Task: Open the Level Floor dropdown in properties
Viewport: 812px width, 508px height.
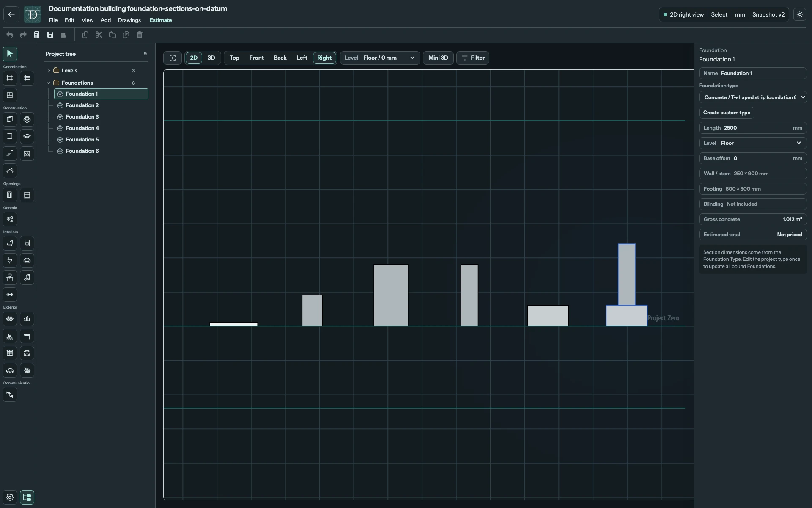Action: pyautogui.click(x=753, y=143)
